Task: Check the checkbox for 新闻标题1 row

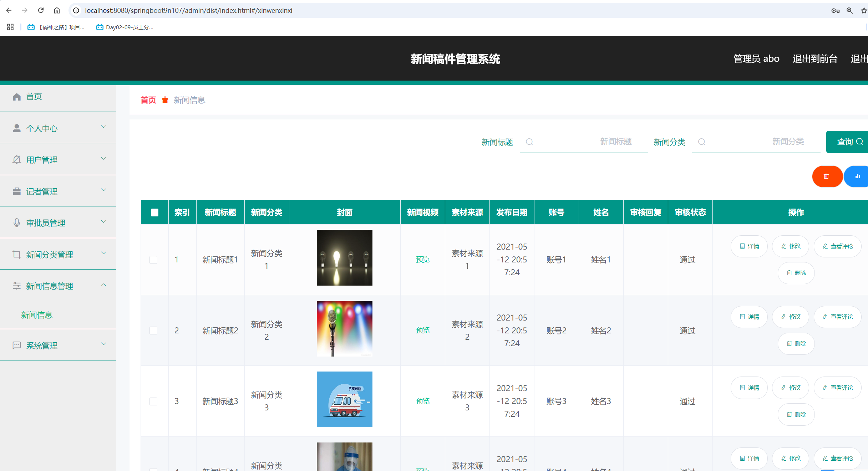Action: coord(154,260)
